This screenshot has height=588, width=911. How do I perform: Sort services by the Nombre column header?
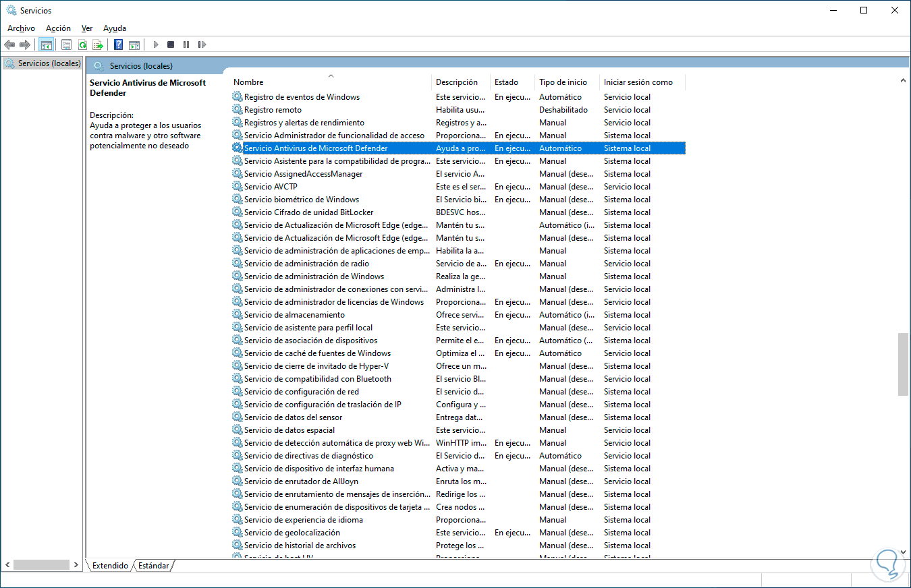(x=248, y=82)
